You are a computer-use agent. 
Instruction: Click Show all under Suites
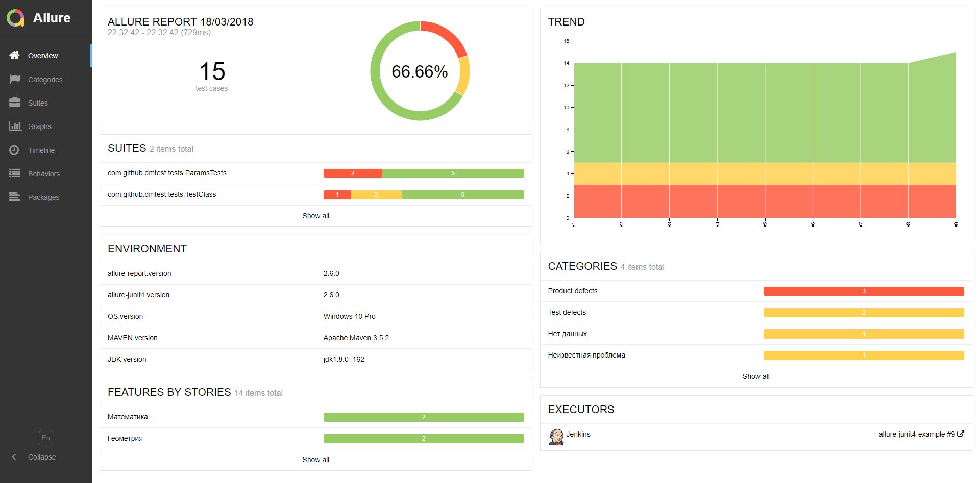point(315,216)
